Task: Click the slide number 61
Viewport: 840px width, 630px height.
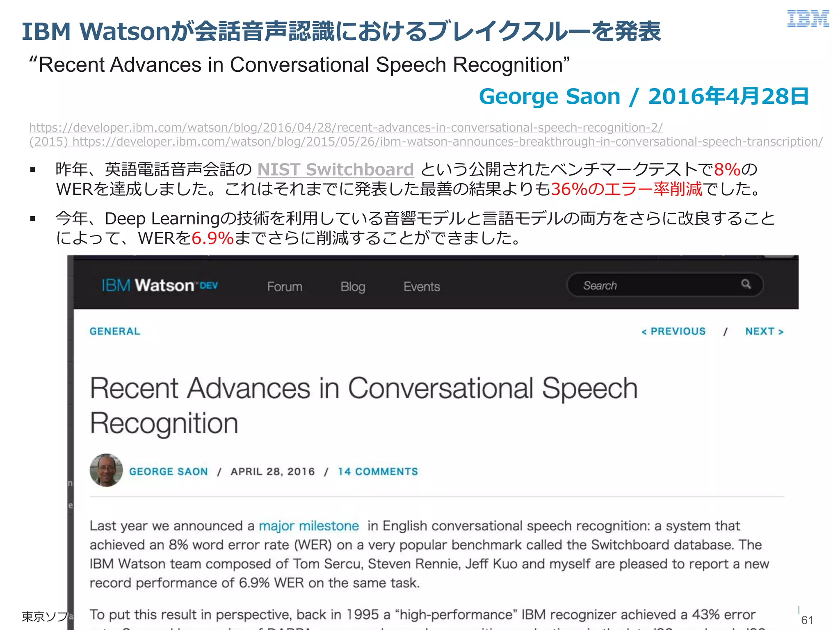Action: coord(807,620)
